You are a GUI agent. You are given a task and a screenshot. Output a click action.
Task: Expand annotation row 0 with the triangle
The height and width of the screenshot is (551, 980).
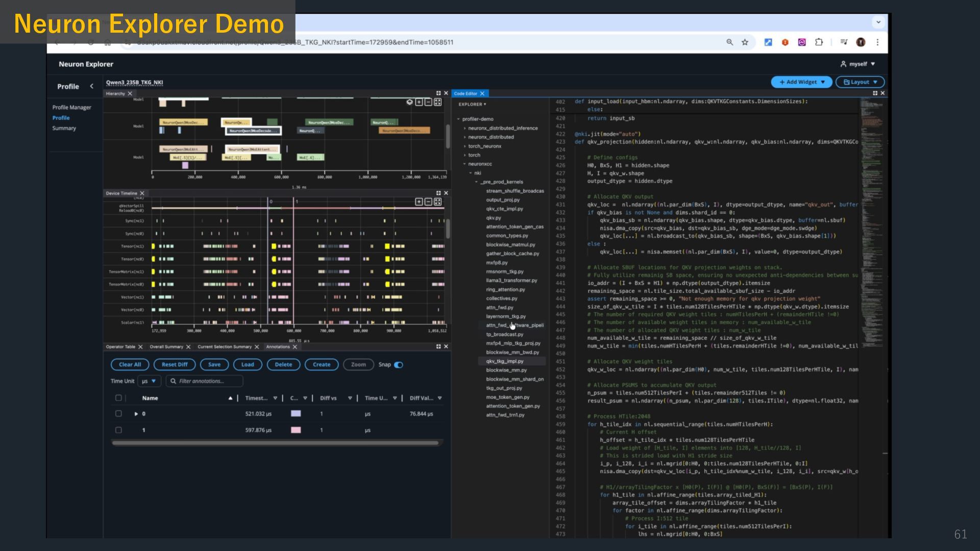pos(136,414)
